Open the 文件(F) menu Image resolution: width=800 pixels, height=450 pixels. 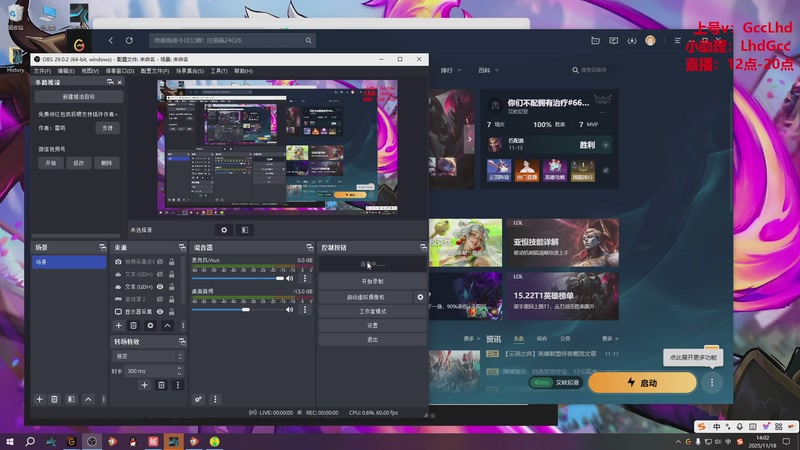[42, 71]
